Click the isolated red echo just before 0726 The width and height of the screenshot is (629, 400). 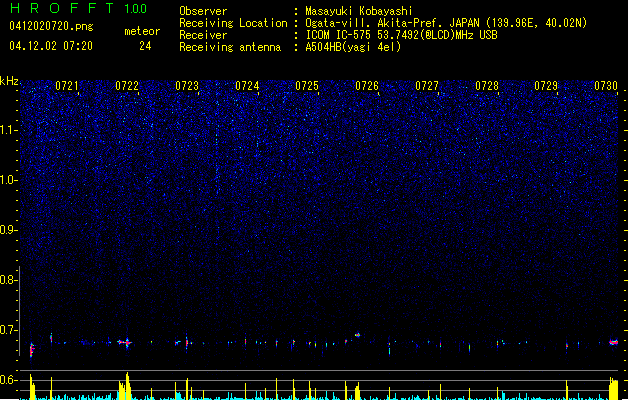click(357, 335)
